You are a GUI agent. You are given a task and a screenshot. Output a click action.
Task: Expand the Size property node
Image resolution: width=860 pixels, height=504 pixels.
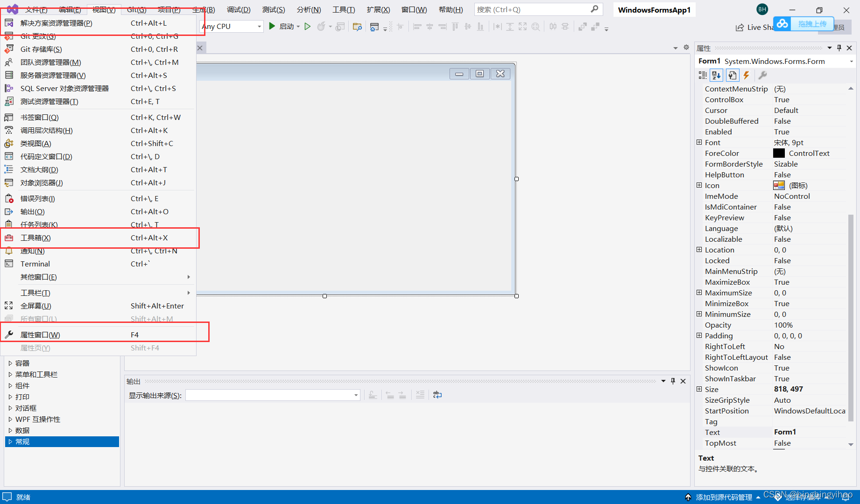[x=699, y=389]
